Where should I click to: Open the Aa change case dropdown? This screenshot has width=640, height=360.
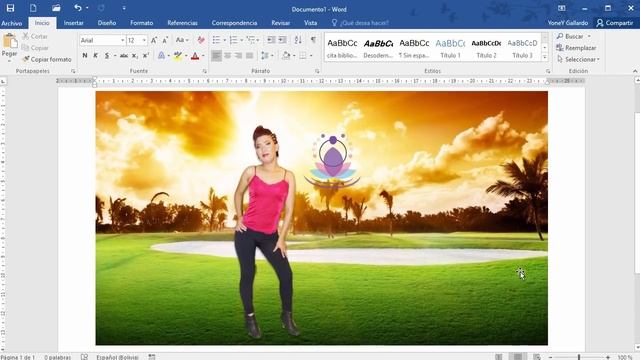pos(182,40)
